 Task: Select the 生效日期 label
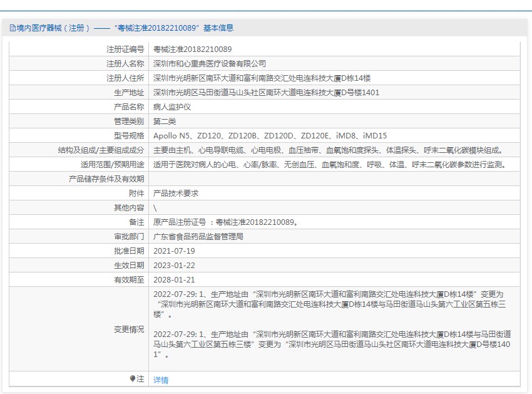(129, 266)
